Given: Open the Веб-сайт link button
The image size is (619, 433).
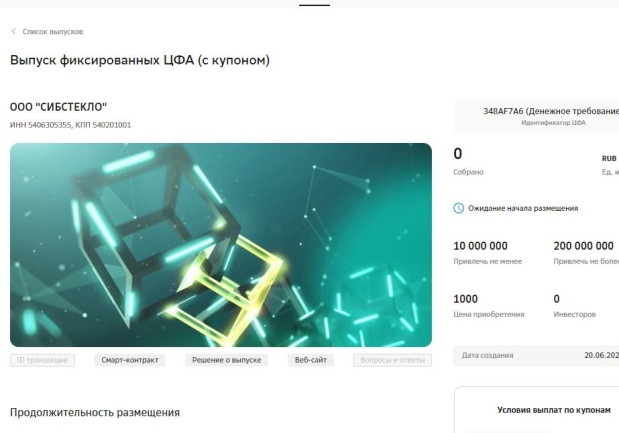Looking at the screenshot, I should [x=311, y=360].
